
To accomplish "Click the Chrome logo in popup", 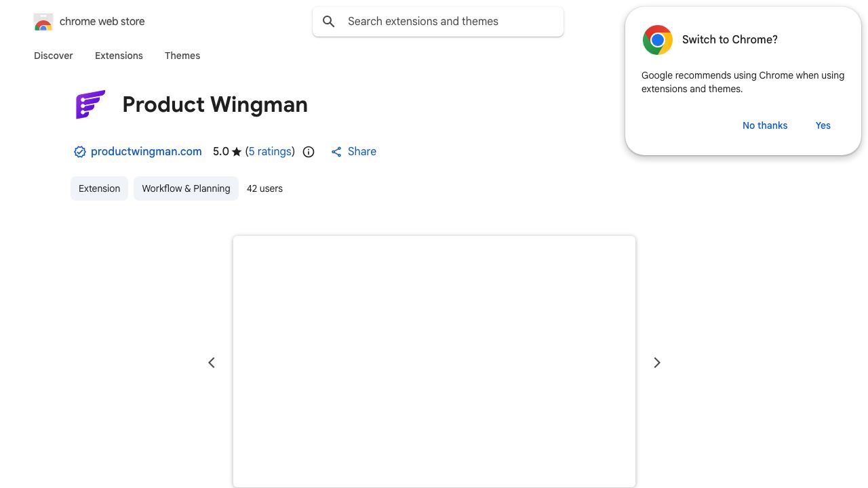I will click(658, 40).
